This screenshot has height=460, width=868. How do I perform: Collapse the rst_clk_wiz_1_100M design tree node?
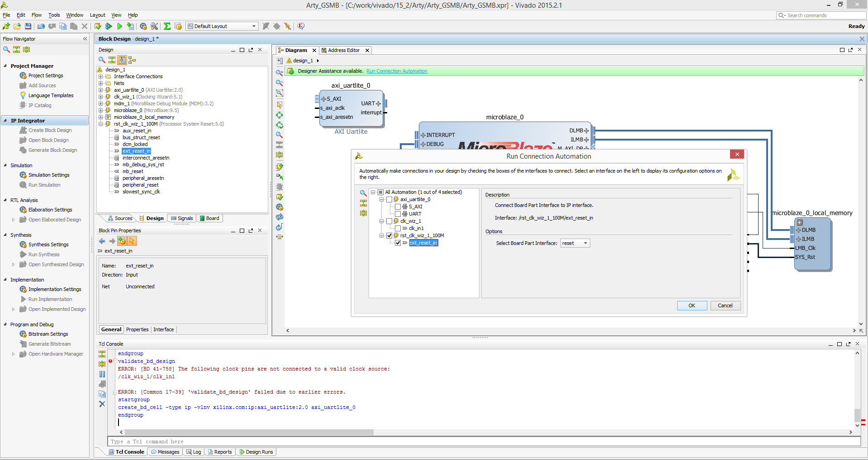[101, 124]
